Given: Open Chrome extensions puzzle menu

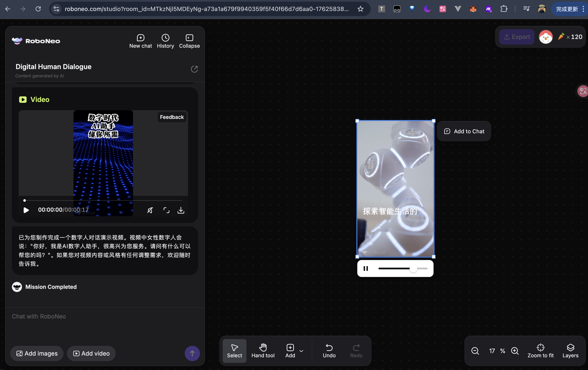Looking at the screenshot, I should [504, 9].
